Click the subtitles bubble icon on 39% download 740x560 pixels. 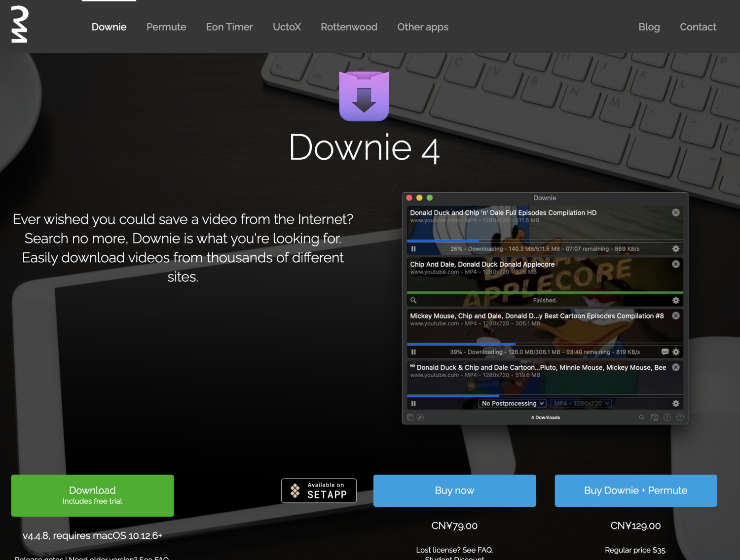click(x=665, y=352)
